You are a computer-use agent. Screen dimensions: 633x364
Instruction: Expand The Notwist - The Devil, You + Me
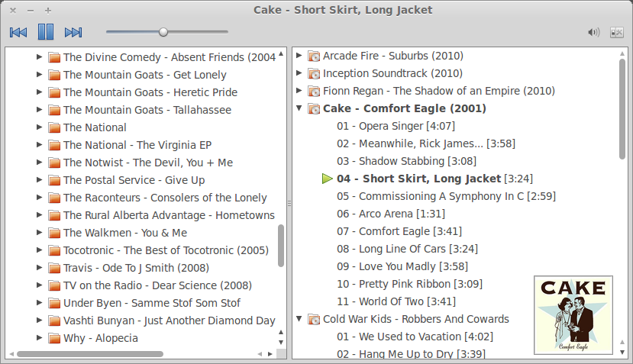[39, 163]
